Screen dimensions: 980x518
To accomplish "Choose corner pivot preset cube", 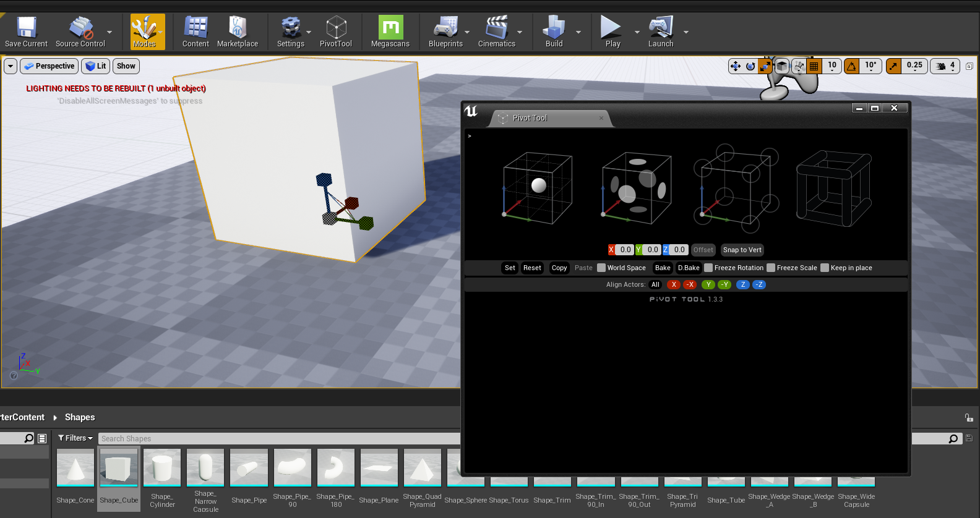I will [735, 187].
